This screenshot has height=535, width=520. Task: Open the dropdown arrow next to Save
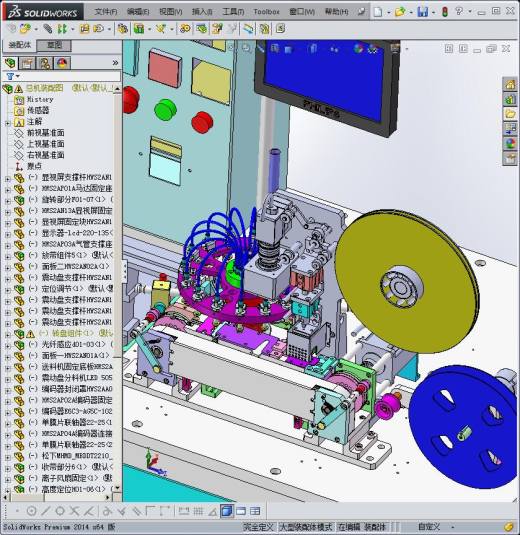[433, 13]
